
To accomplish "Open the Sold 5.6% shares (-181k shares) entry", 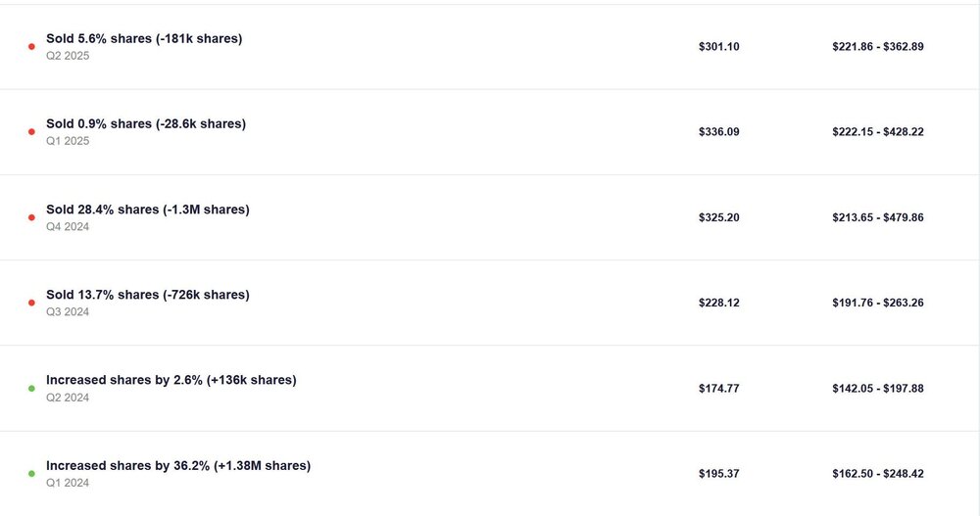I will pos(144,39).
